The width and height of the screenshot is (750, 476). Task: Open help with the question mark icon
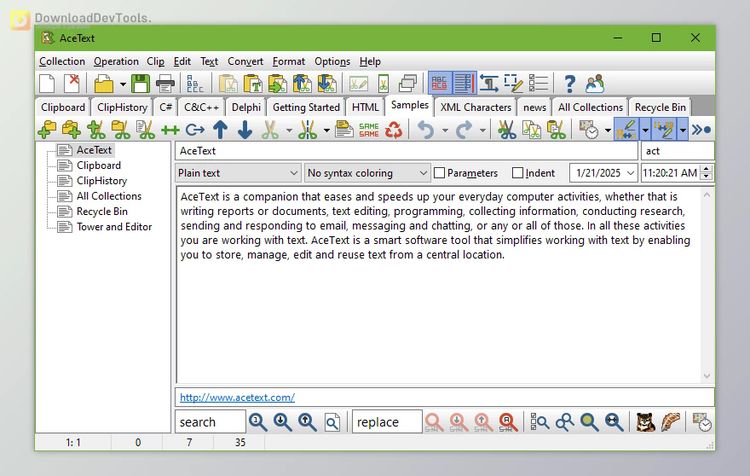tap(569, 84)
